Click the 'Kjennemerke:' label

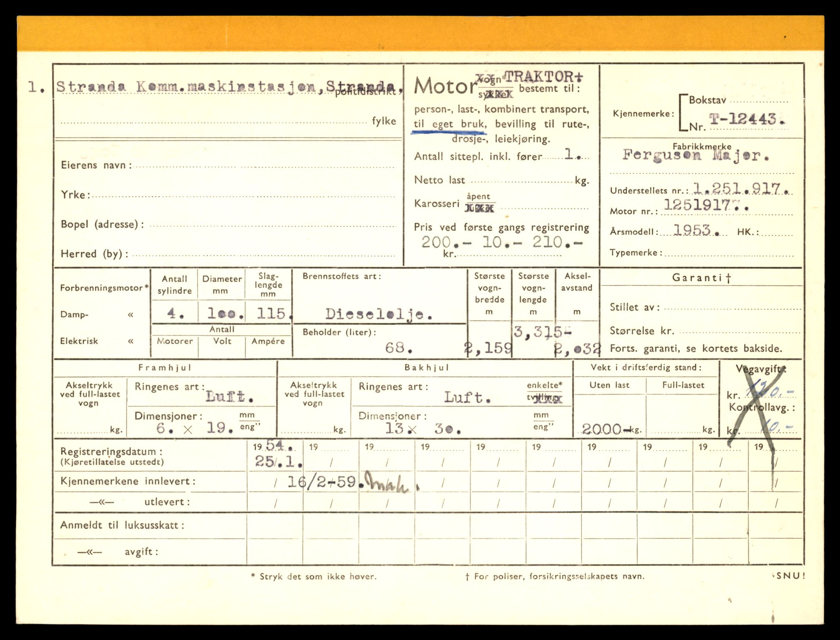point(643,113)
